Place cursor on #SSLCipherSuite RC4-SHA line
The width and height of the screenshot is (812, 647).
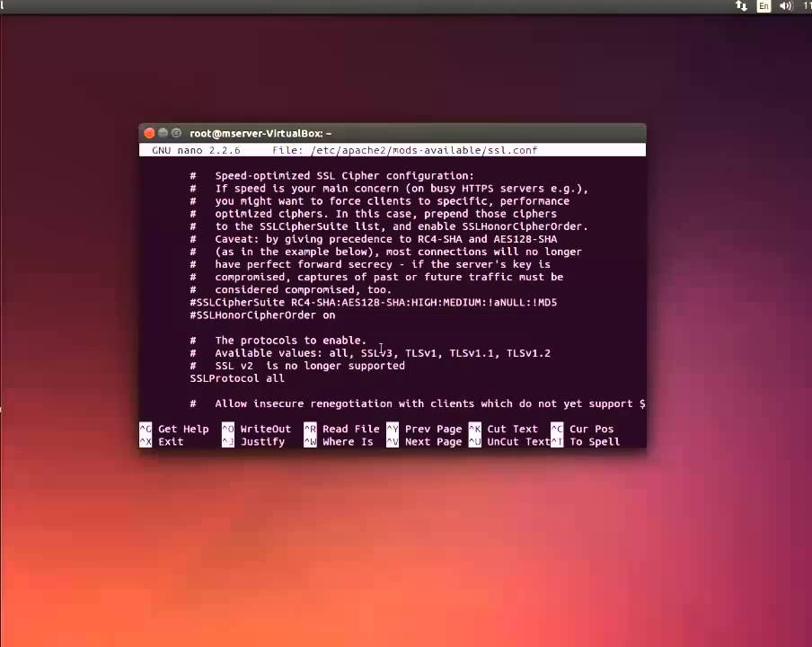(374, 303)
